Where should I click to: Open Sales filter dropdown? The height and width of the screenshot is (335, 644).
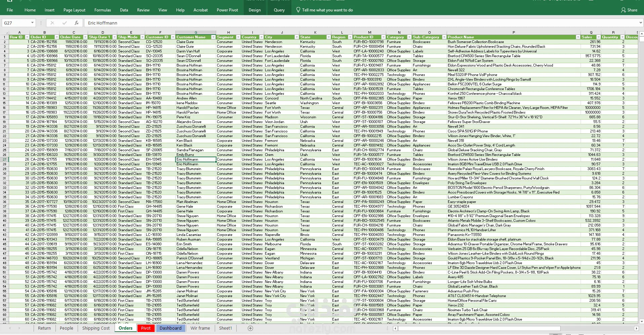click(x=599, y=37)
